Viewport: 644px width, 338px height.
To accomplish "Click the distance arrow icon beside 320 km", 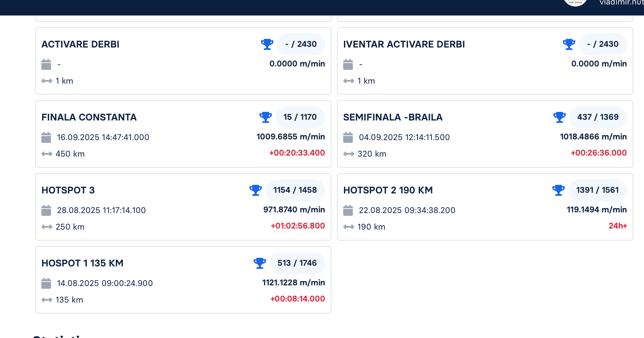I will click(348, 154).
